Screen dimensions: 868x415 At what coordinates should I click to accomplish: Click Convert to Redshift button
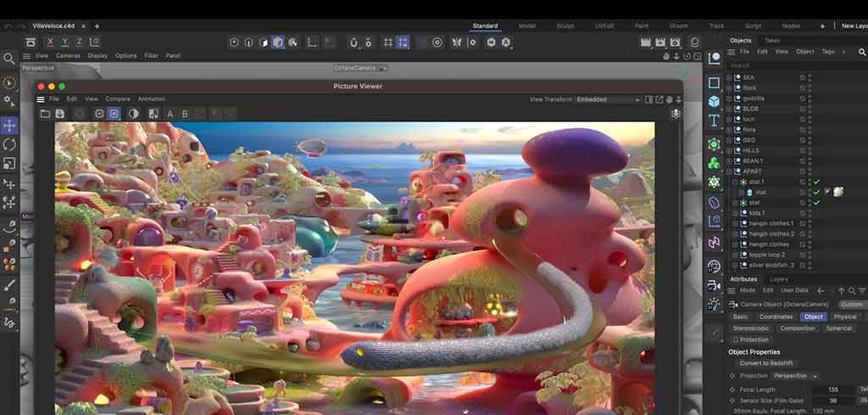pos(766,363)
